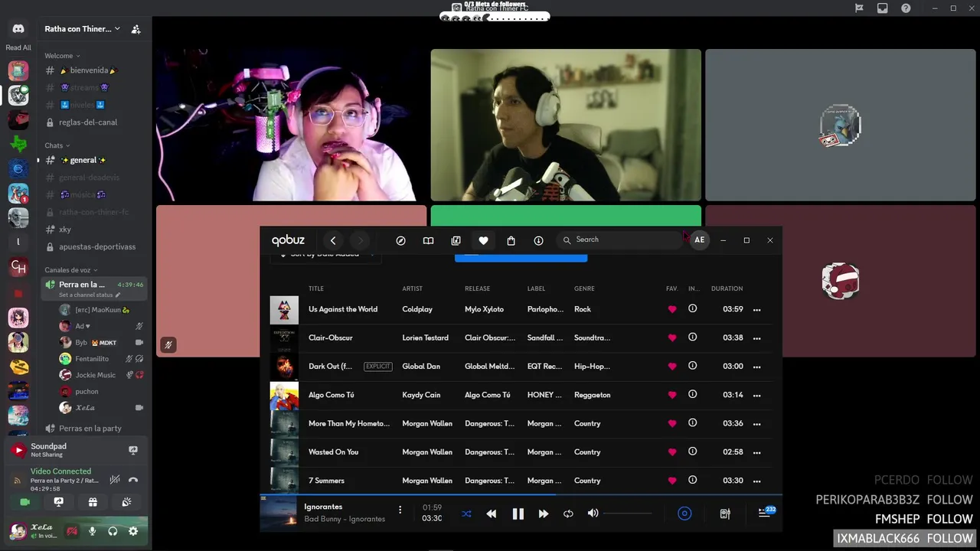Collapse the Welcome channel category
This screenshot has width=980, height=551.
coord(62,56)
